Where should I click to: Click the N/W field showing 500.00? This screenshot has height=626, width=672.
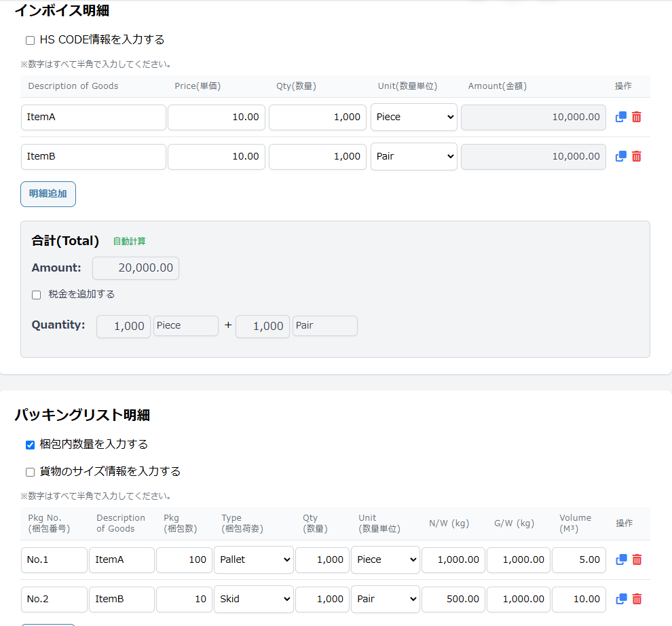[x=453, y=599]
